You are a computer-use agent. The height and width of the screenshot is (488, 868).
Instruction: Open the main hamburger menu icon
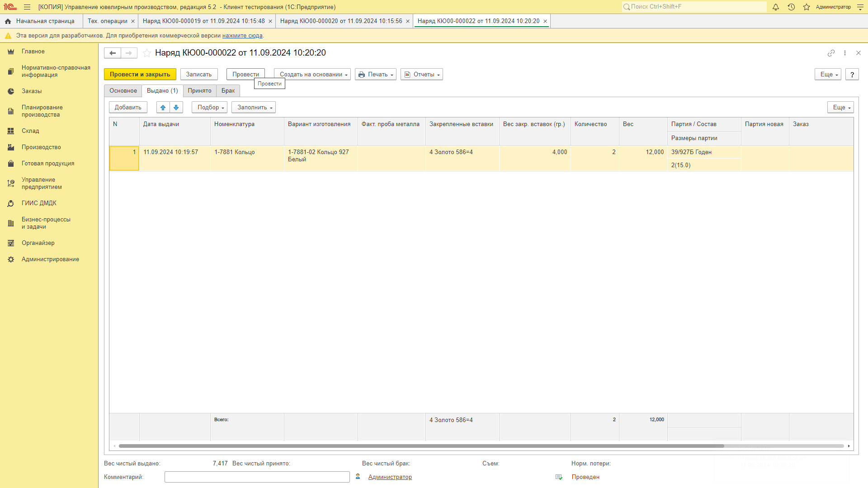(27, 7)
